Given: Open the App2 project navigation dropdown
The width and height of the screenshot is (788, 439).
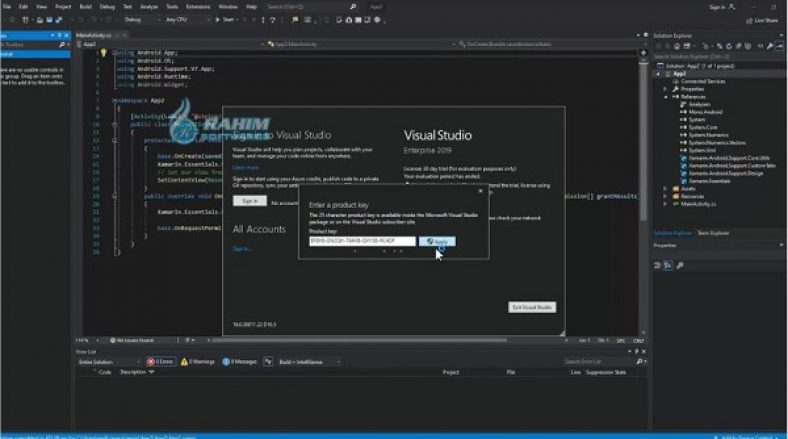Looking at the screenshot, I should [171, 44].
